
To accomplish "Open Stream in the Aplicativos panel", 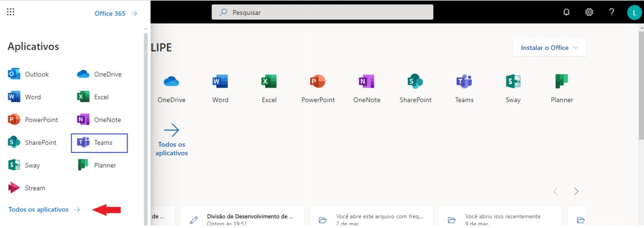I will pyautogui.click(x=27, y=188).
